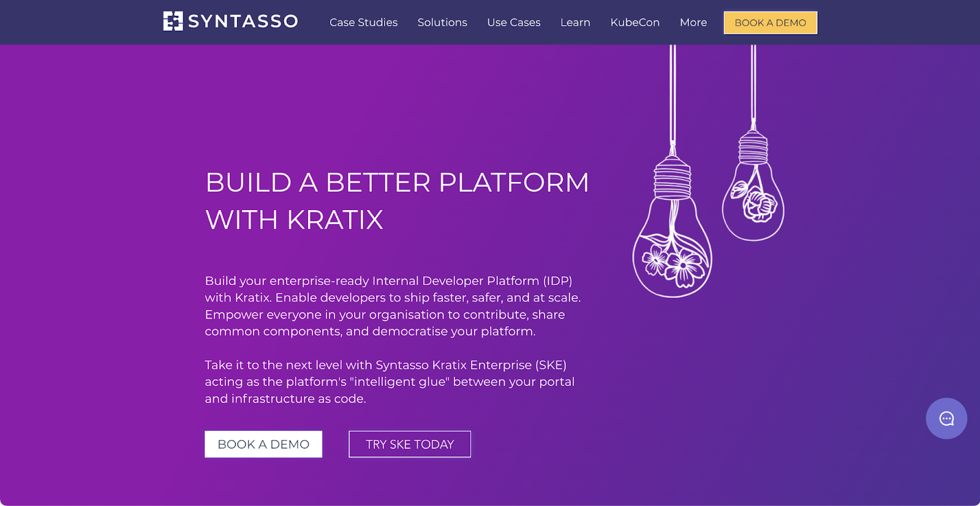Expand the More navigation dropdown
The width and height of the screenshot is (980, 506).
click(693, 23)
